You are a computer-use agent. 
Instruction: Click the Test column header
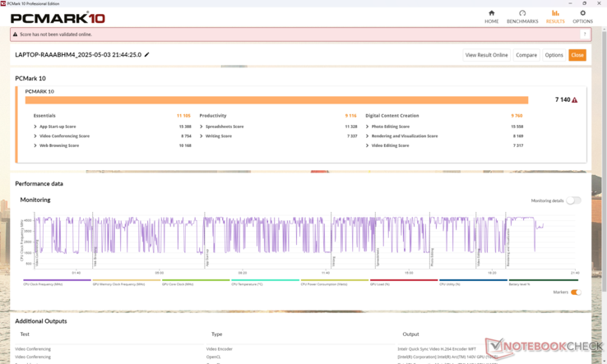(x=25, y=334)
